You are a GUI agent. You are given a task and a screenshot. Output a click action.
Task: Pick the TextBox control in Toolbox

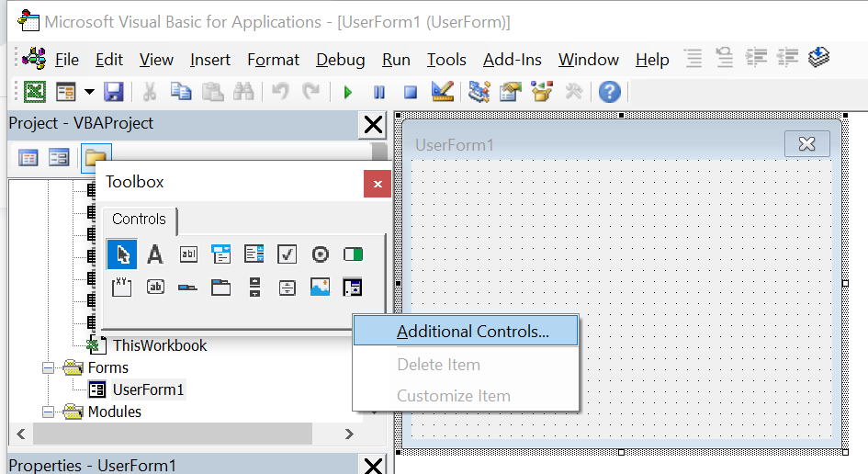point(188,254)
